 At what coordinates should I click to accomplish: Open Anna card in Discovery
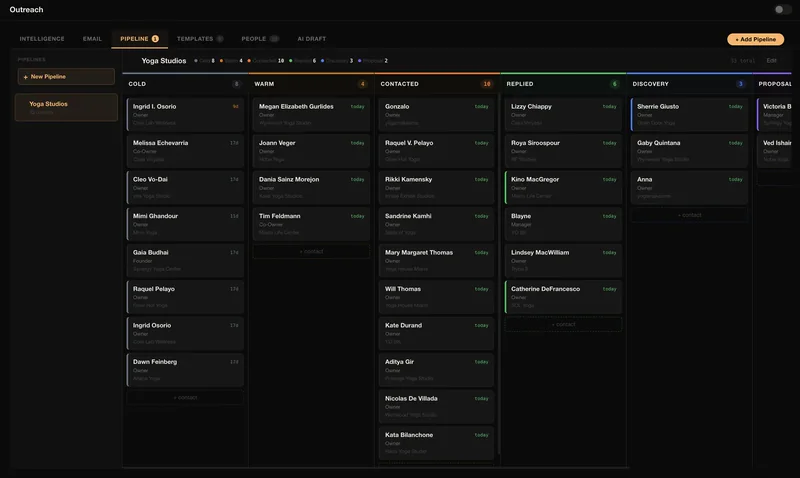(689, 188)
